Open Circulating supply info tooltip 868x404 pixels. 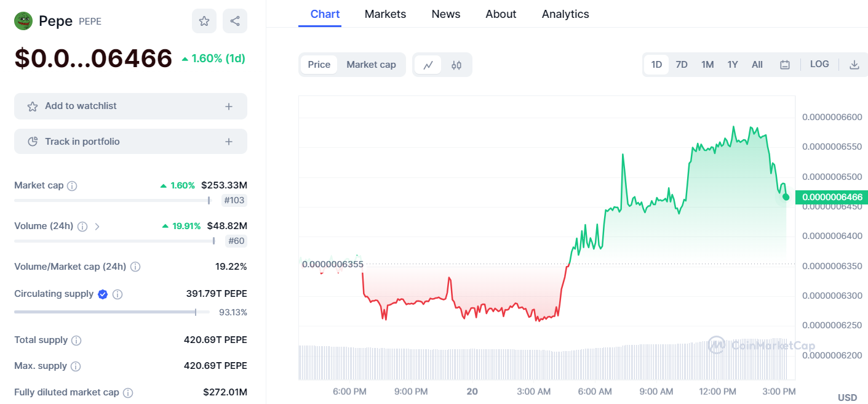click(117, 294)
